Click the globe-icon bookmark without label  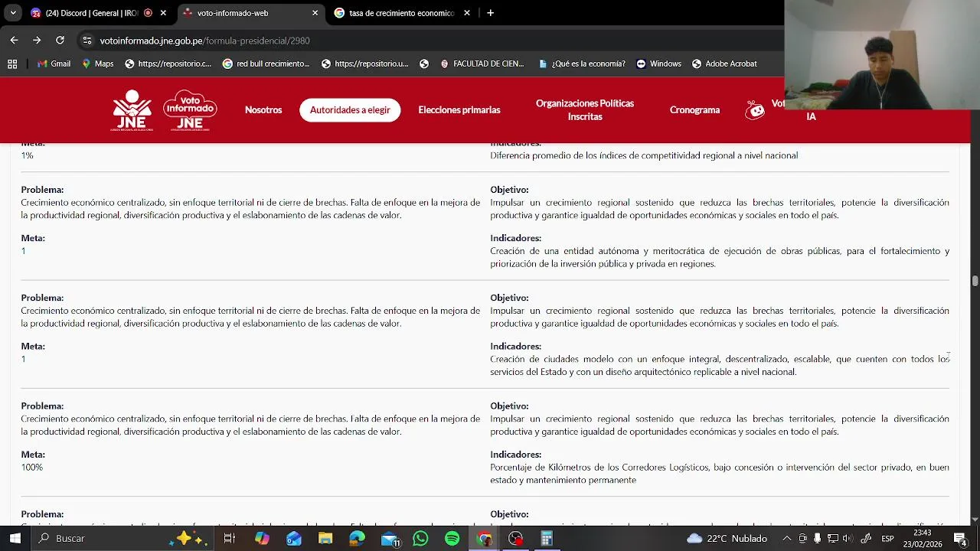tap(424, 64)
